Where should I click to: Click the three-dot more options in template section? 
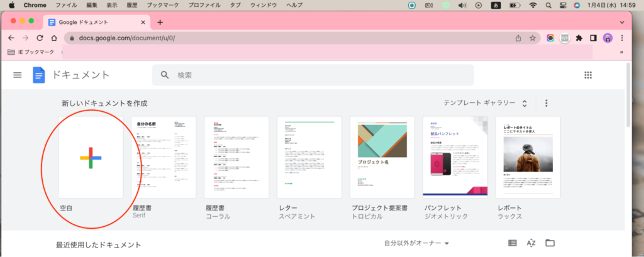[x=547, y=103]
